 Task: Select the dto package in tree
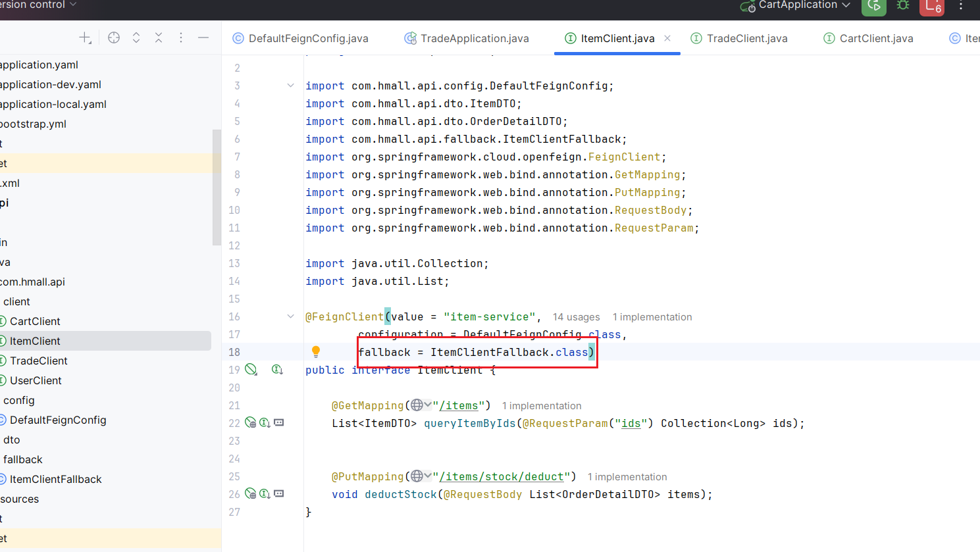point(12,439)
